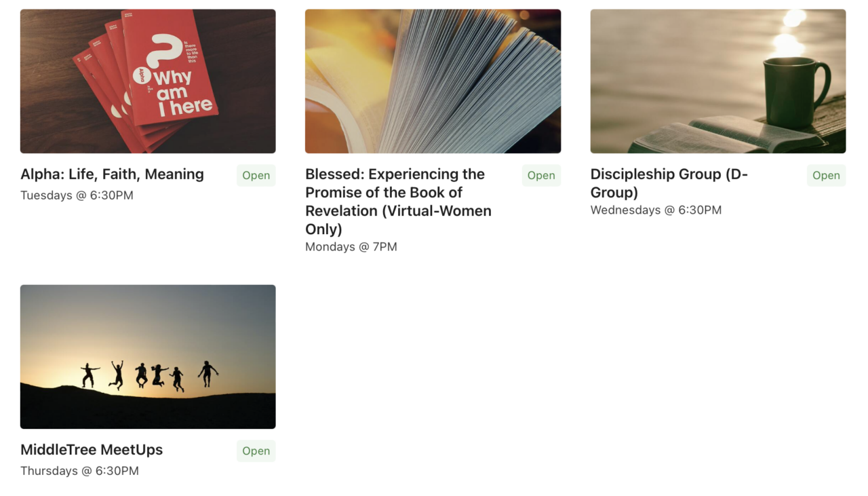The height and width of the screenshot is (496, 868).
Task: Select the coffee mug and Bible photo
Action: (x=718, y=81)
